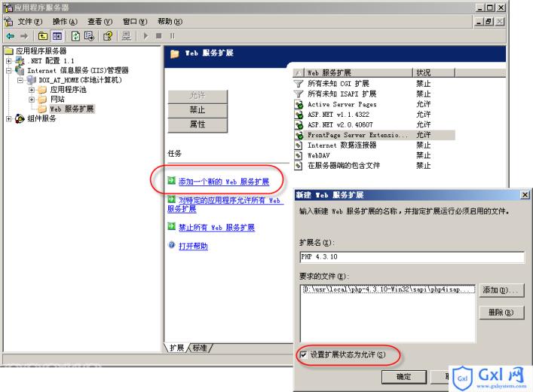Expand the 组件服务 node

[x=9, y=118]
